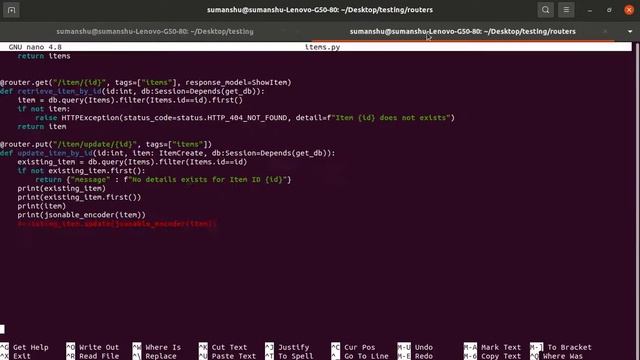Click the To Bracket shortcut label
The image size is (640, 360).
569,347
